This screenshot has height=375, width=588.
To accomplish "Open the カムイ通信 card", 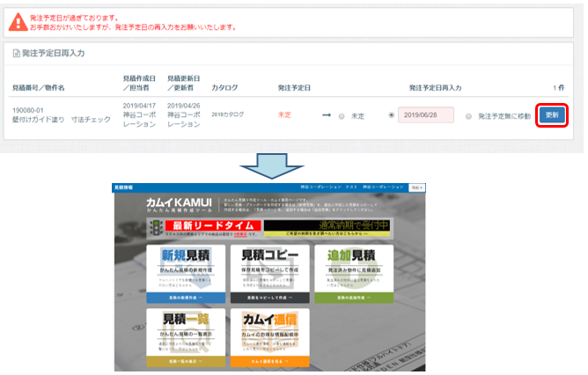I will tap(270, 337).
